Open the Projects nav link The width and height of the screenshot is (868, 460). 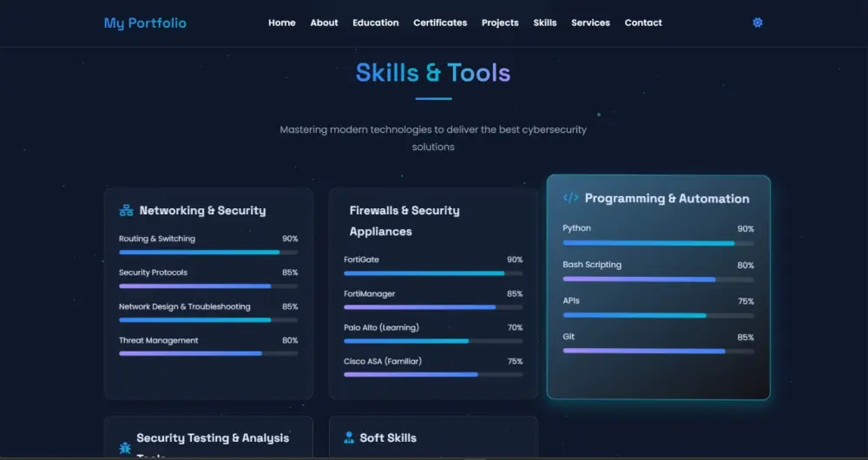[500, 23]
